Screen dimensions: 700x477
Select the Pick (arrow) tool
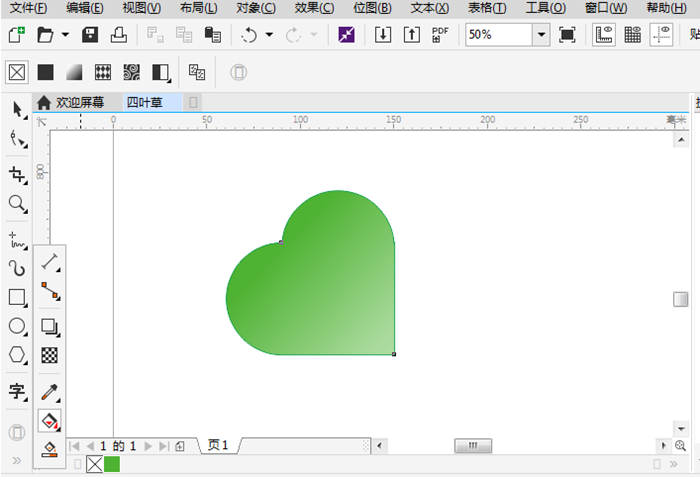(17, 109)
